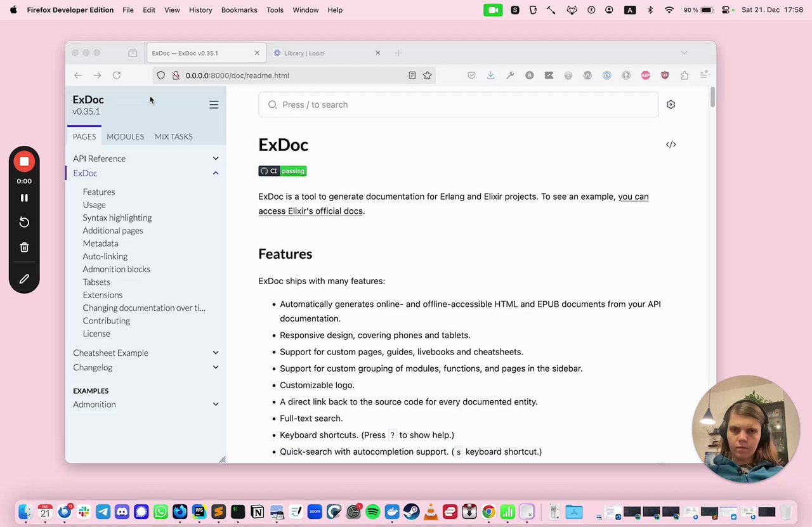The width and height of the screenshot is (812, 527).
Task: Select the PAGES tab
Action: 84,136
